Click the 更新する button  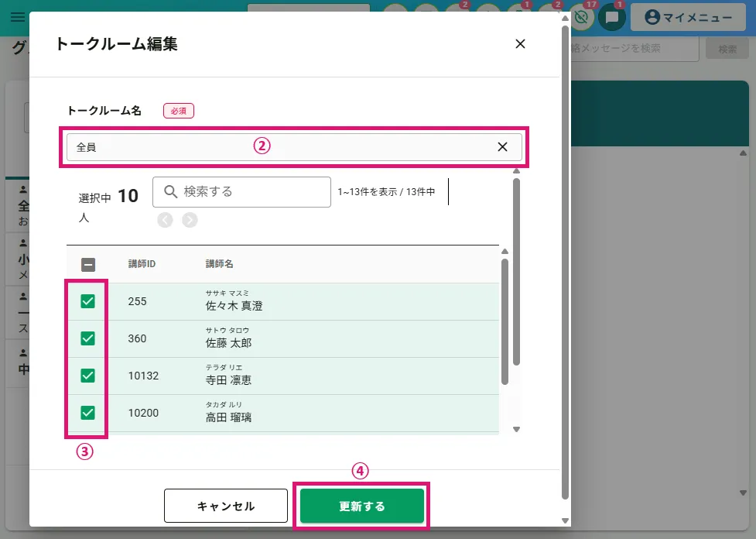click(361, 506)
